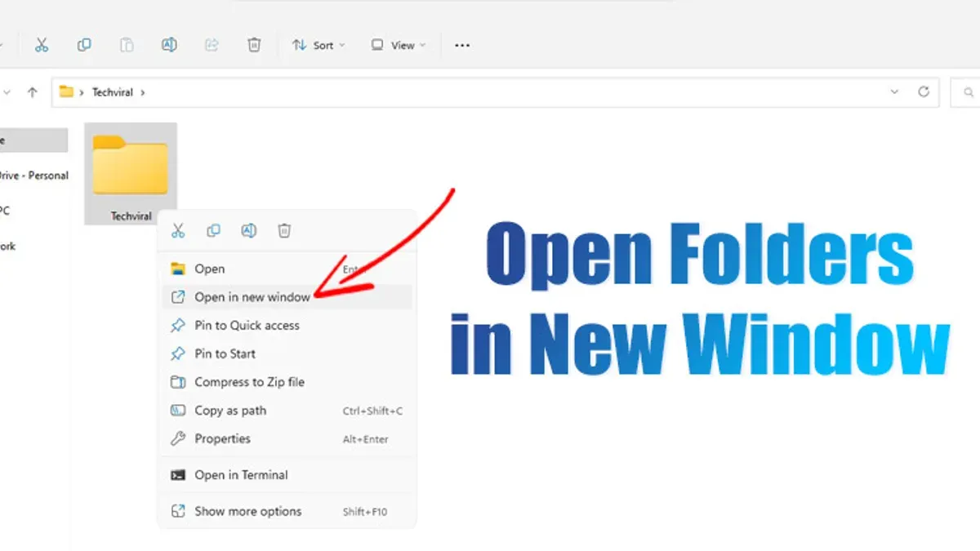Screen dimensions: 980x551
Task: Click the Delete icon in the context menu
Action: 284,231
